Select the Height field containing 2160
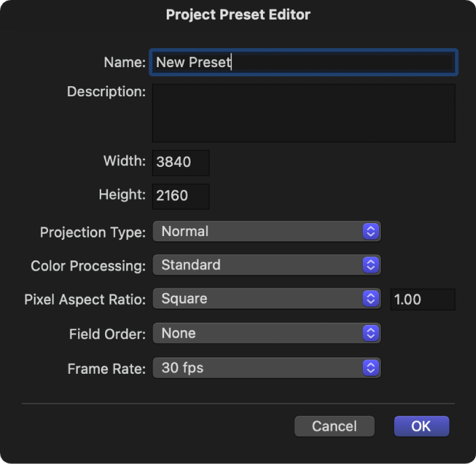 [x=180, y=197]
